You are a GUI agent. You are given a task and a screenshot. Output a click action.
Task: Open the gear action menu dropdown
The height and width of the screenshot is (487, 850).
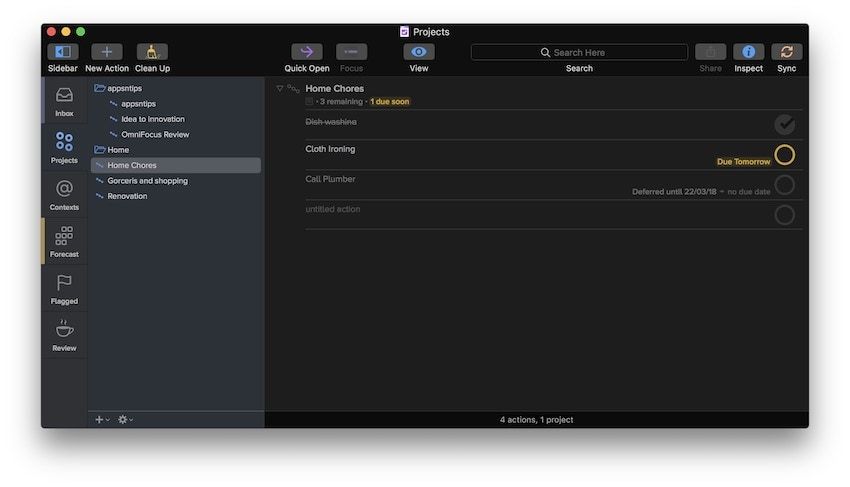click(125, 419)
